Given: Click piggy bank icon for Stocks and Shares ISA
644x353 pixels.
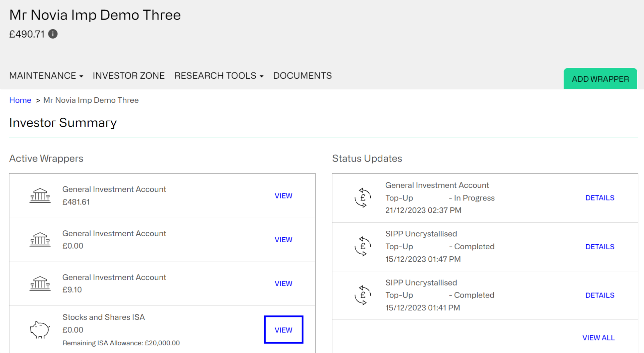Looking at the screenshot, I should (40, 330).
